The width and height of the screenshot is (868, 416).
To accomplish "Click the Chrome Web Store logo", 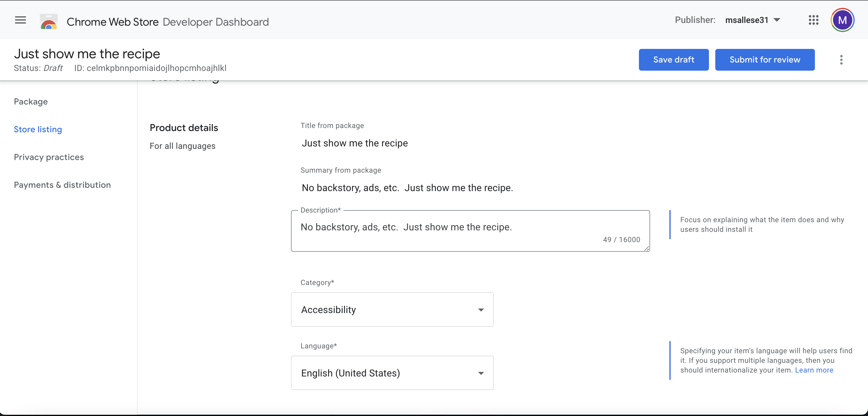I will pyautogui.click(x=49, y=21).
